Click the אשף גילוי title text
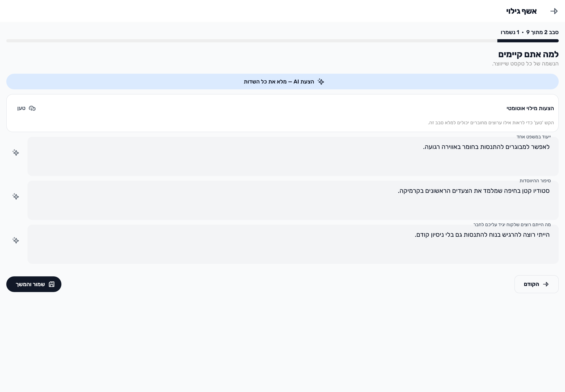The image size is (565, 392). coord(521,11)
